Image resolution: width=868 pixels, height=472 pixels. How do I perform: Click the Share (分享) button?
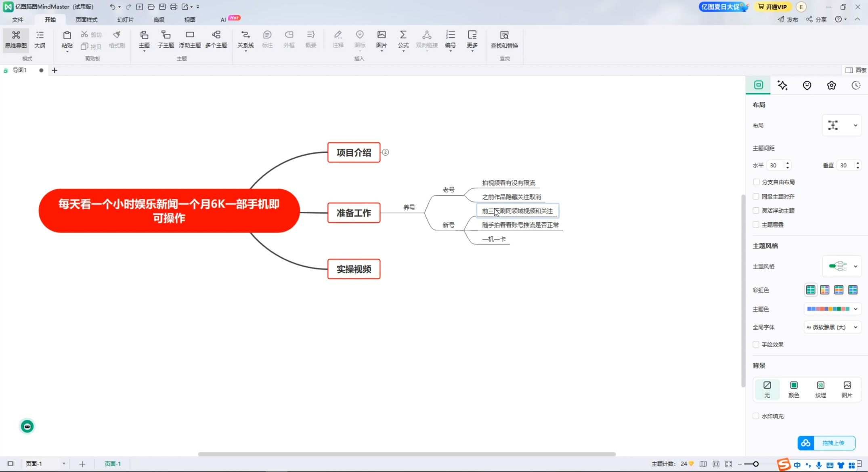(816, 19)
